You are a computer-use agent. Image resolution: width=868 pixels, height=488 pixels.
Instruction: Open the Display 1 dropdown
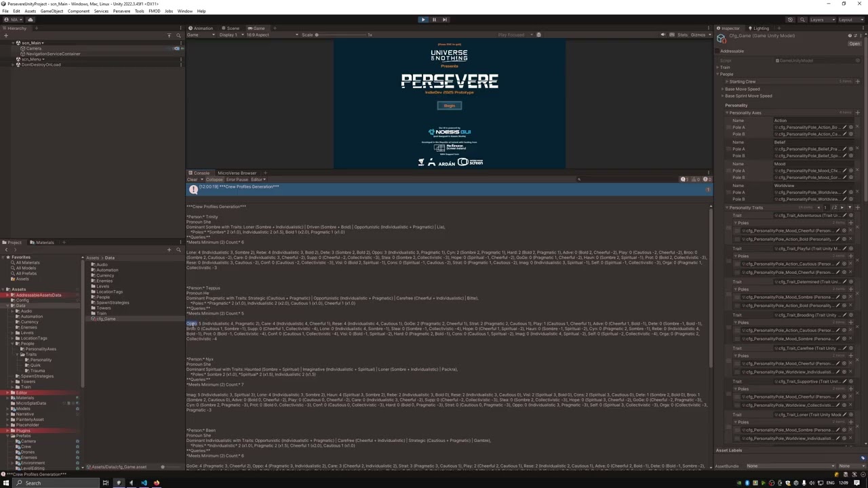(231, 35)
